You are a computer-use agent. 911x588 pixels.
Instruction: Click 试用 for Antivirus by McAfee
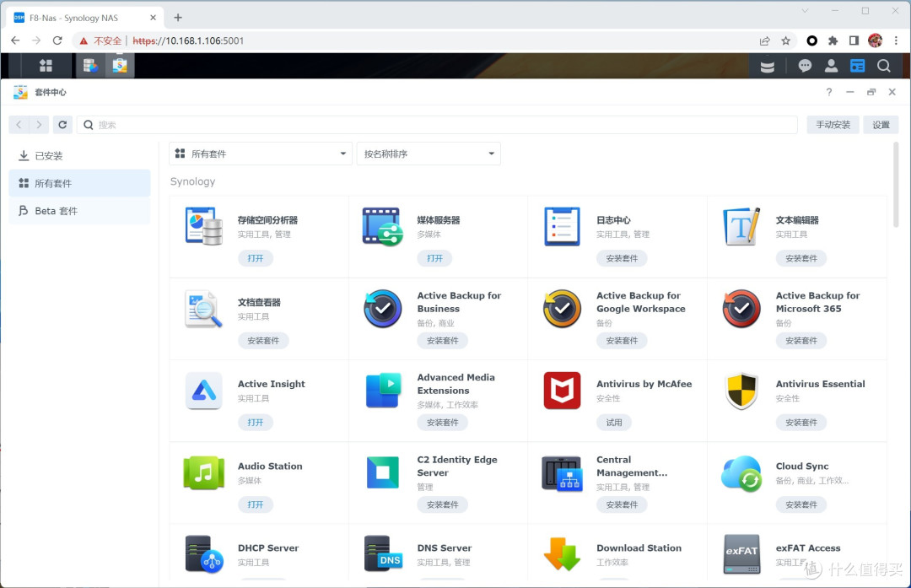614,423
